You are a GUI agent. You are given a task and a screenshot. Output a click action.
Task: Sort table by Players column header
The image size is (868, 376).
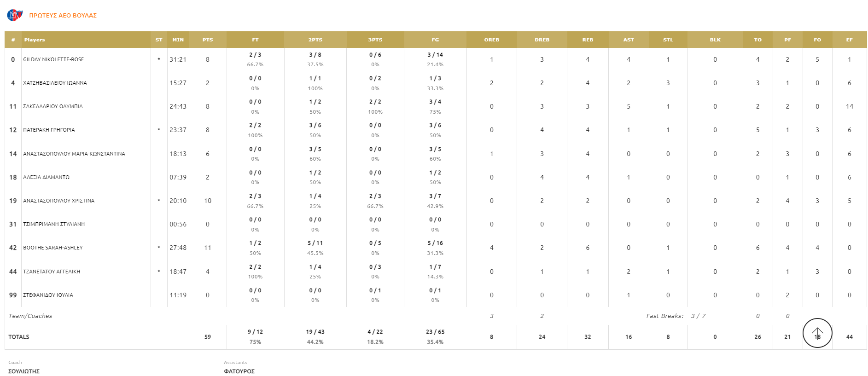pos(35,40)
